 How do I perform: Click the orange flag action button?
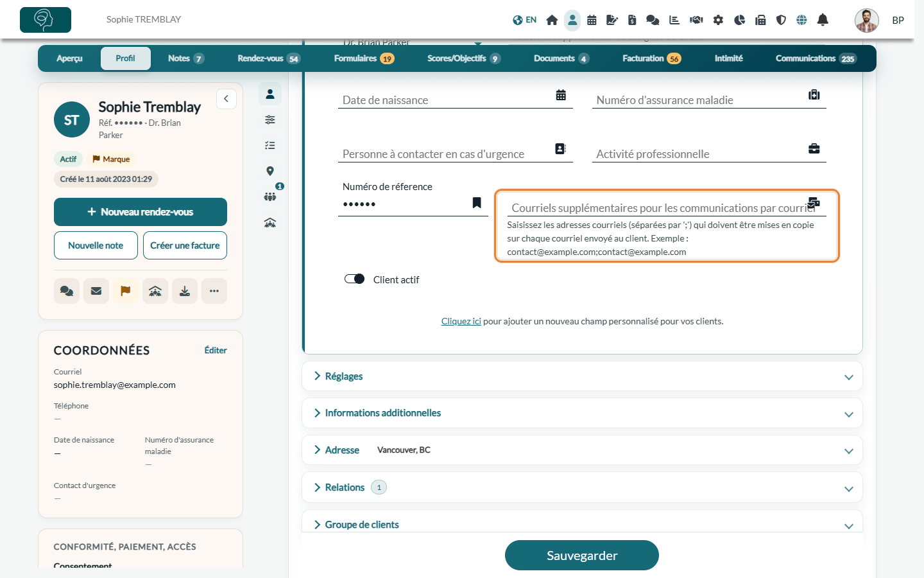pos(126,291)
